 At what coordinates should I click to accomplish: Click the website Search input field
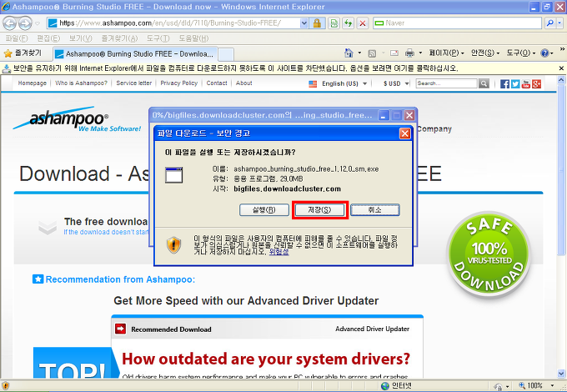click(447, 83)
